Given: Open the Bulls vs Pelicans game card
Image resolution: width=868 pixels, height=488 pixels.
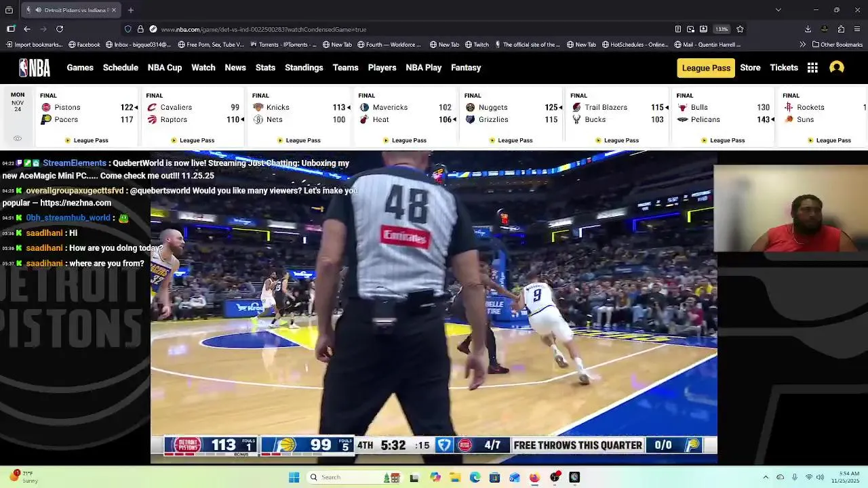Looking at the screenshot, I should [x=724, y=117].
